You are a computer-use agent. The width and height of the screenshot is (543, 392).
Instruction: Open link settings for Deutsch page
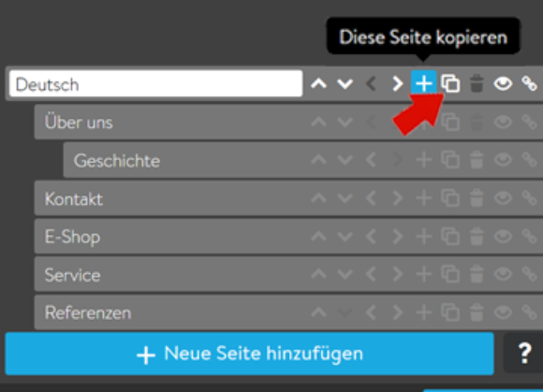[530, 83]
